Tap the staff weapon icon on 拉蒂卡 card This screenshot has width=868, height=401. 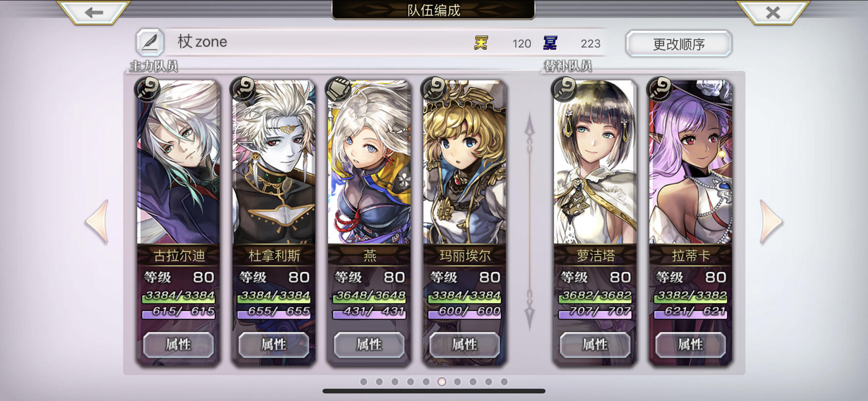click(x=659, y=89)
